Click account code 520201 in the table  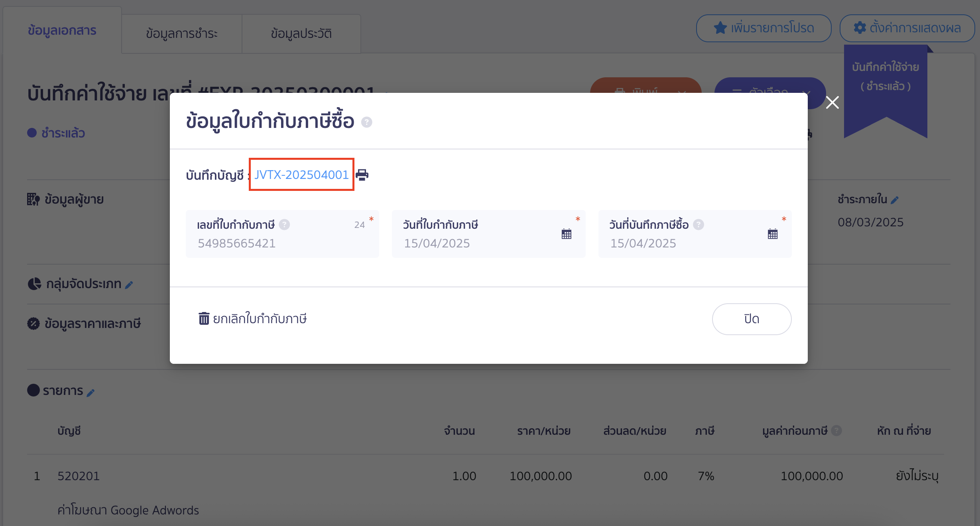(79, 476)
